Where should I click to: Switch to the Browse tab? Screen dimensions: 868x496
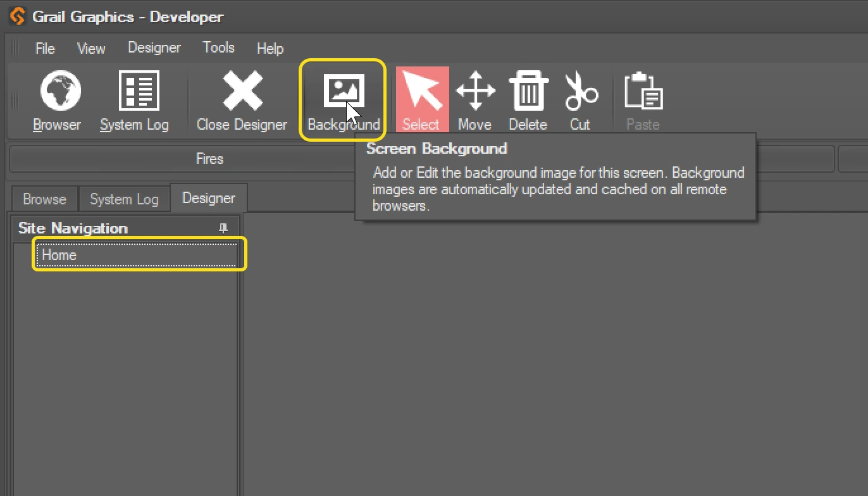coord(44,199)
